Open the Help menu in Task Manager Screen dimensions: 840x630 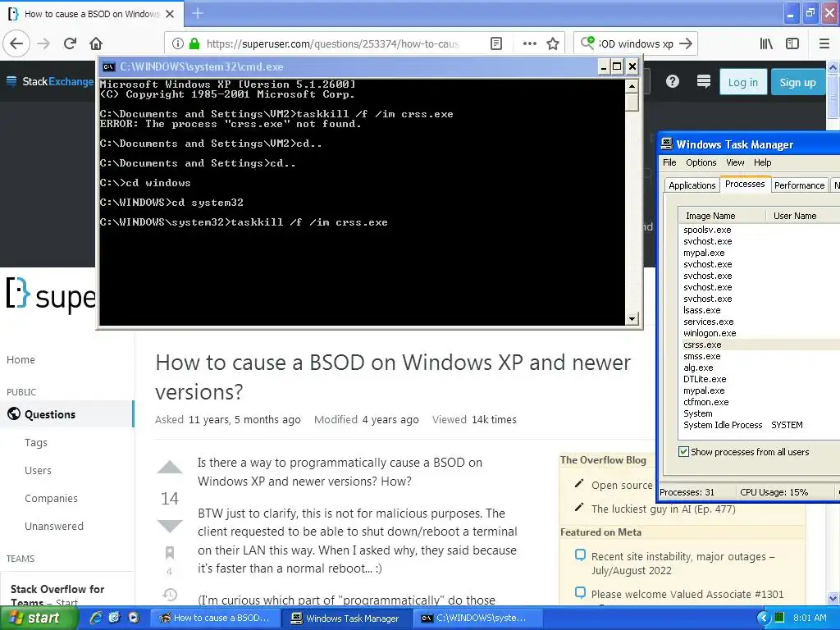(x=762, y=162)
